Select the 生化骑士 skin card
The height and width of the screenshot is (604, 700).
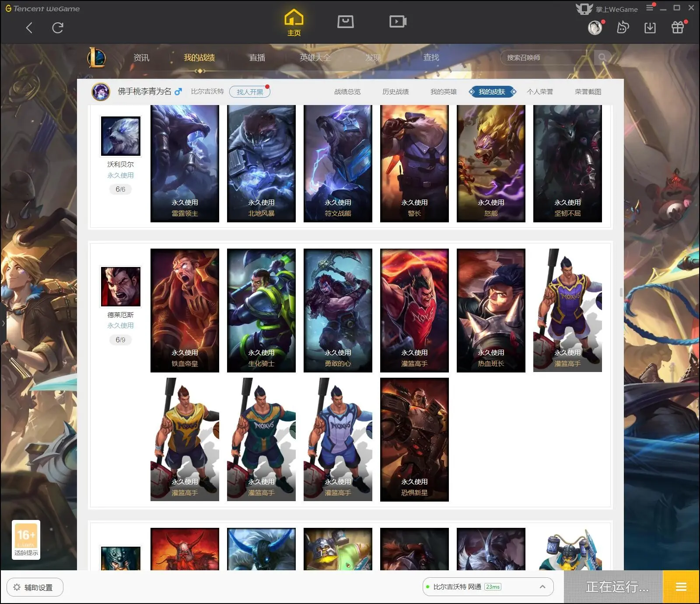(261, 310)
